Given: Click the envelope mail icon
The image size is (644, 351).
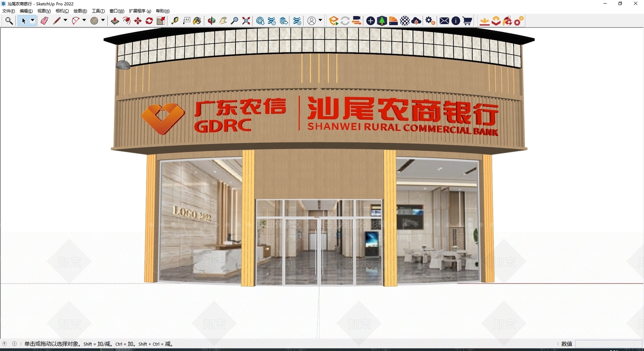Looking at the screenshot, I should coord(444,21).
